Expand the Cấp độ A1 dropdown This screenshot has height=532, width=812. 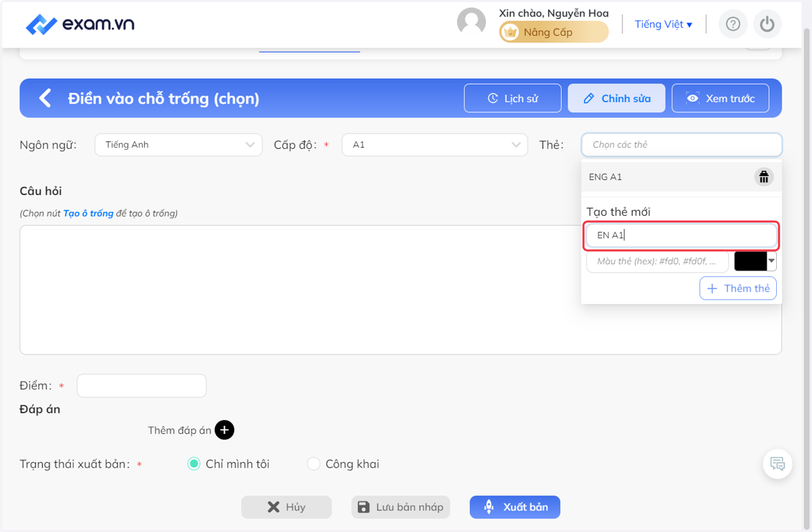434,145
